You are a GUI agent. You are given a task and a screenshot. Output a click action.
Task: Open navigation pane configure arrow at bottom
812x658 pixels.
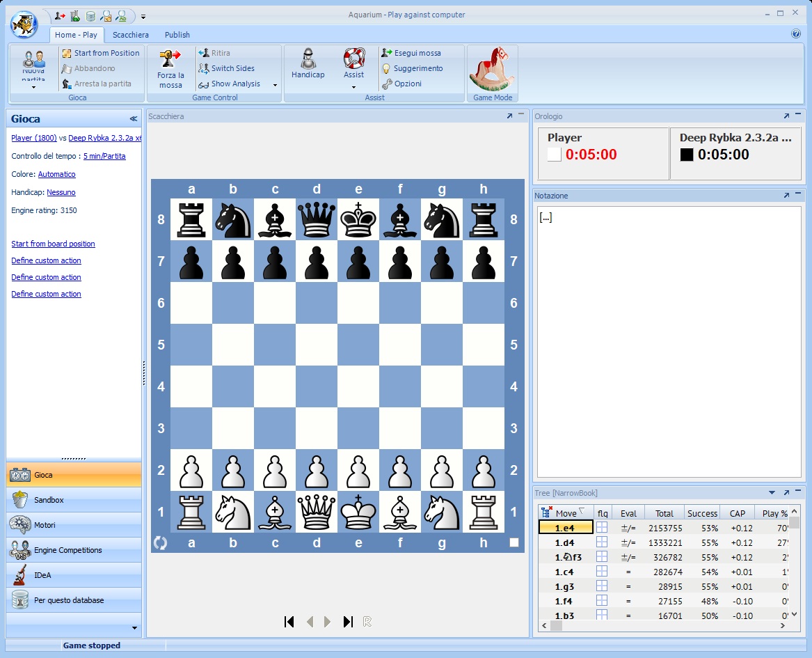point(135,628)
